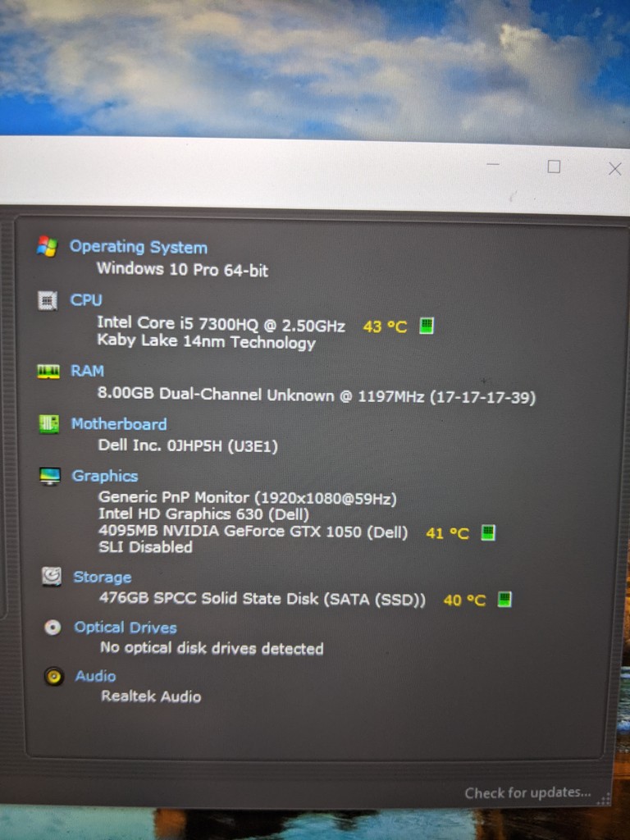Click the Operating System Windows flag icon
630x840 pixels.
47,246
